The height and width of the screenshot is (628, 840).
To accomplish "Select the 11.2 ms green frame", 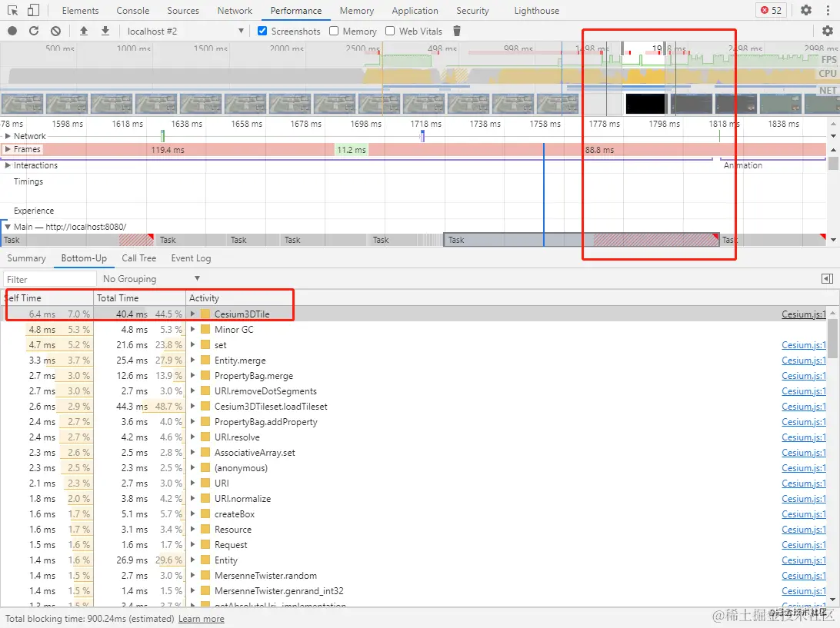I will [352, 150].
